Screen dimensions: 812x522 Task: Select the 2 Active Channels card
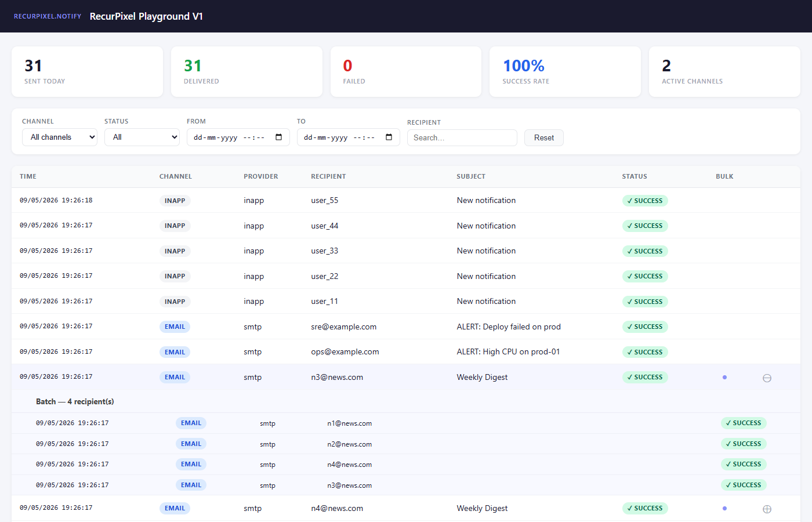point(724,71)
